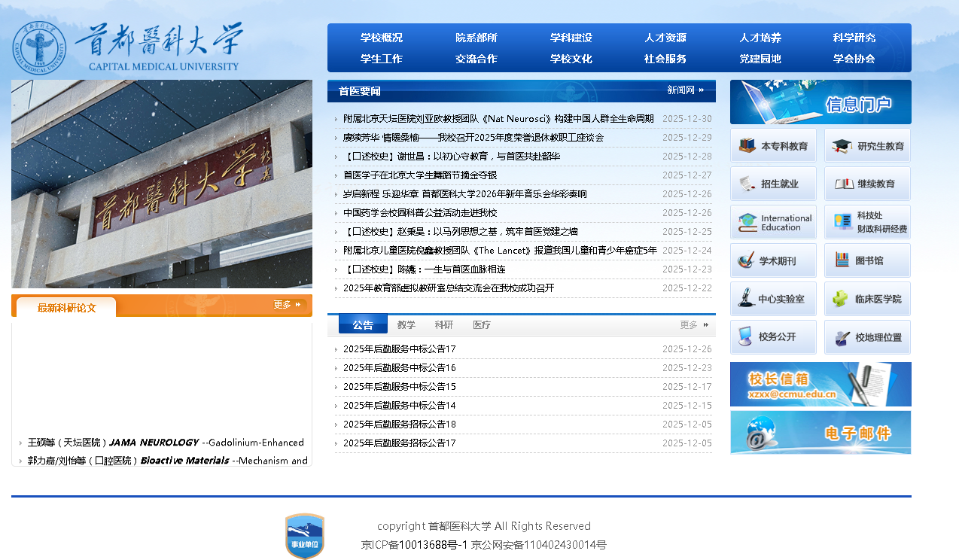
Task: Switch to the 科研 tab
Action: click(444, 325)
